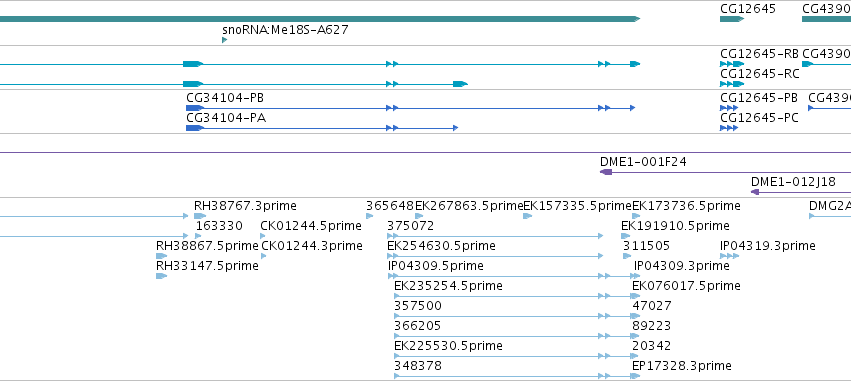Click the IP04309.5prime feature label
Viewport: 851px width, 381px height.
point(435,266)
